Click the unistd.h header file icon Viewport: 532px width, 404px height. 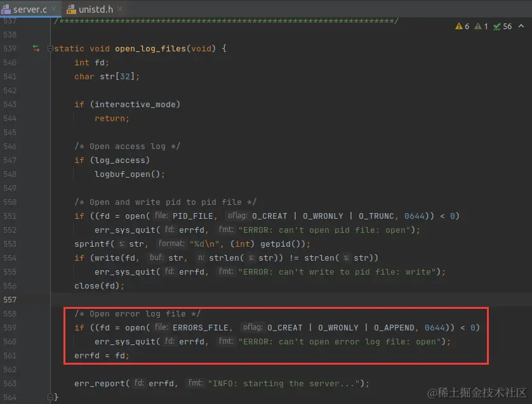pos(71,10)
